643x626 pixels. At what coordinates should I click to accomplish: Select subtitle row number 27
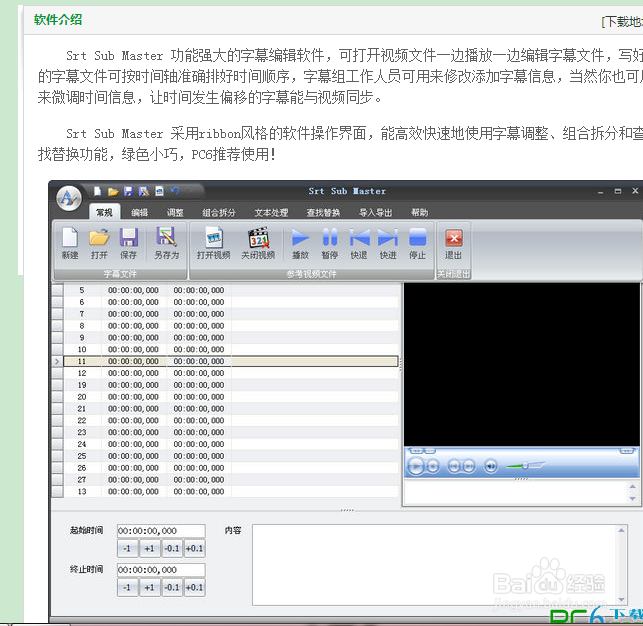[231, 480]
